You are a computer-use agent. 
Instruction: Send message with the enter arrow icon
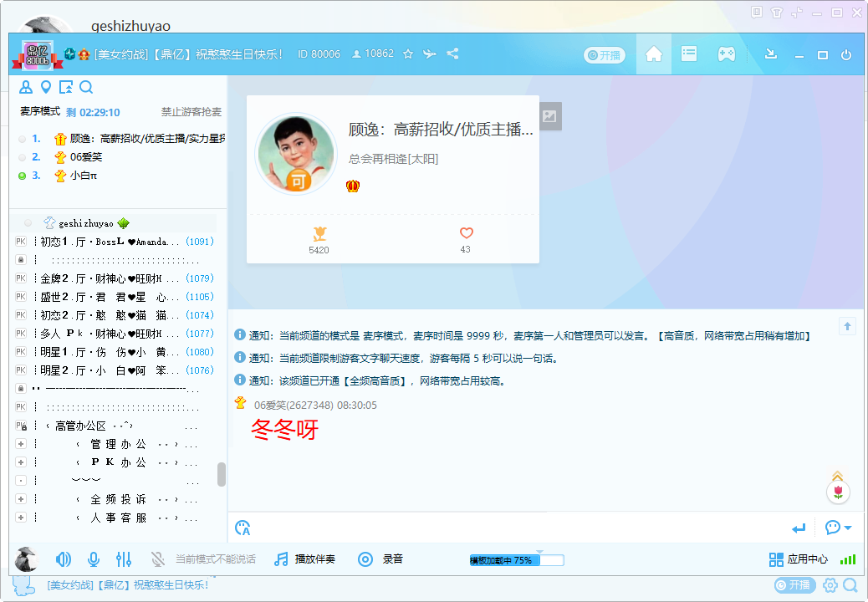(799, 528)
